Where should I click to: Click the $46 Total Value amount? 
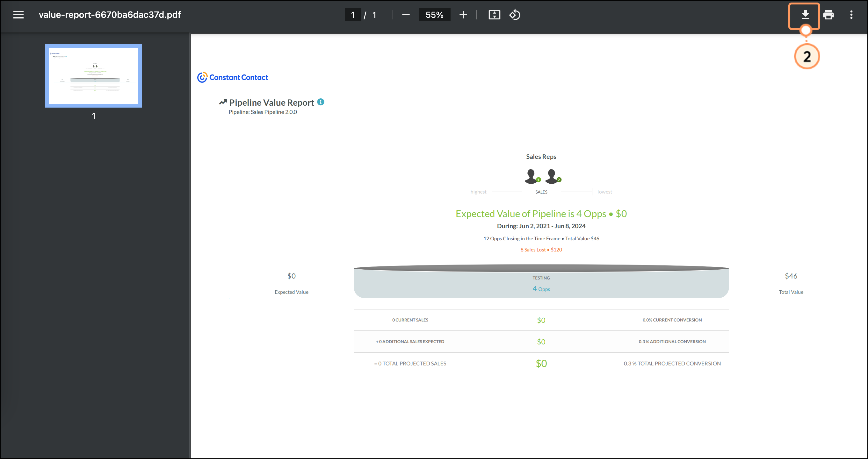tap(791, 276)
